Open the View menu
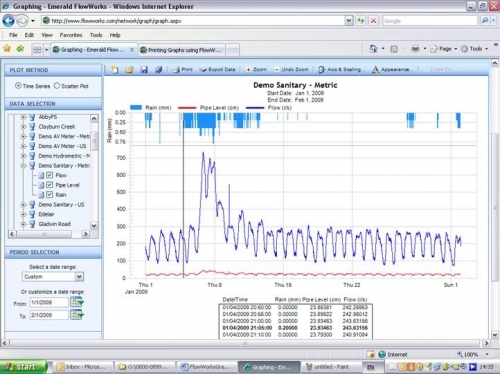Screen dimensions: 500x374 click(47, 35)
